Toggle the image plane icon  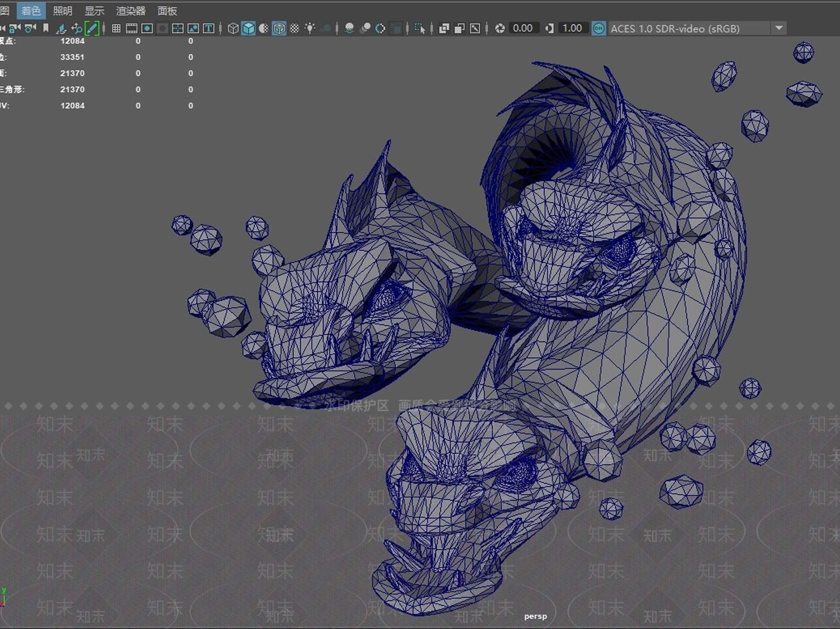click(61, 28)
